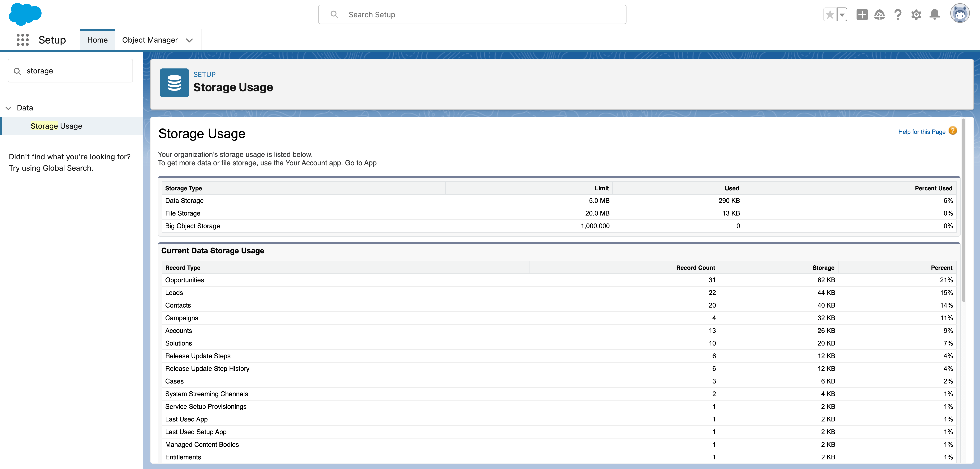The image size is (980, 469).
Task: Click the Salesforce cloud logo
Action: (x=25, y=14)
